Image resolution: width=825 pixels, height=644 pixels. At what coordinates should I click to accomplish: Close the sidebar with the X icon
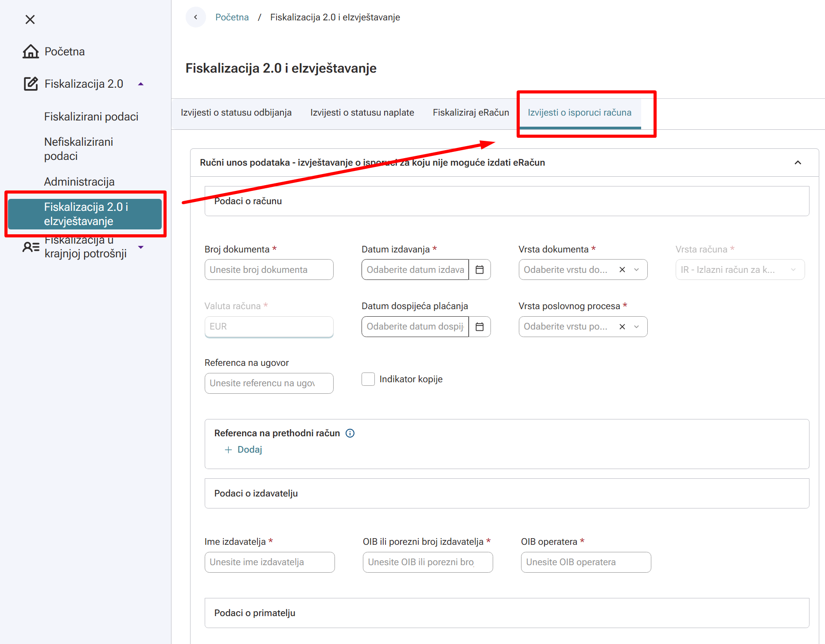click(x=30, y=19)
